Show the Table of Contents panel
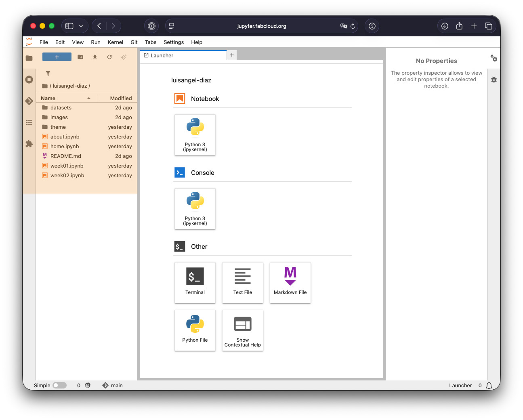This screenshot has height=420, width=523. [29, 122]
